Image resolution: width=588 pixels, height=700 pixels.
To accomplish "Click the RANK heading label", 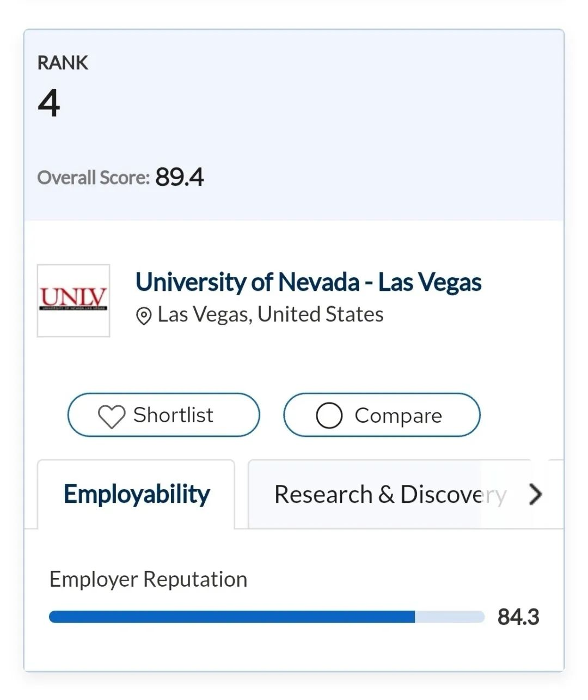I will [63, 63].
